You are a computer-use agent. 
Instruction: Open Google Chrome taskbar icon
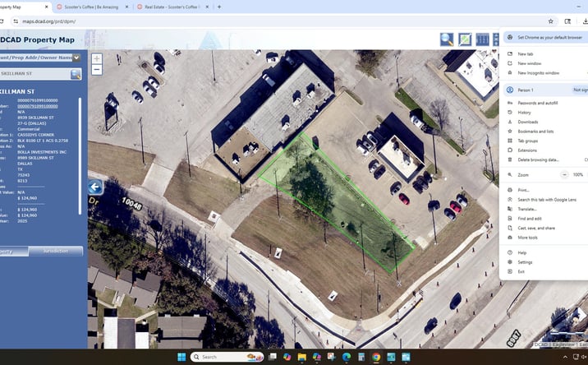tap(376, 357)
